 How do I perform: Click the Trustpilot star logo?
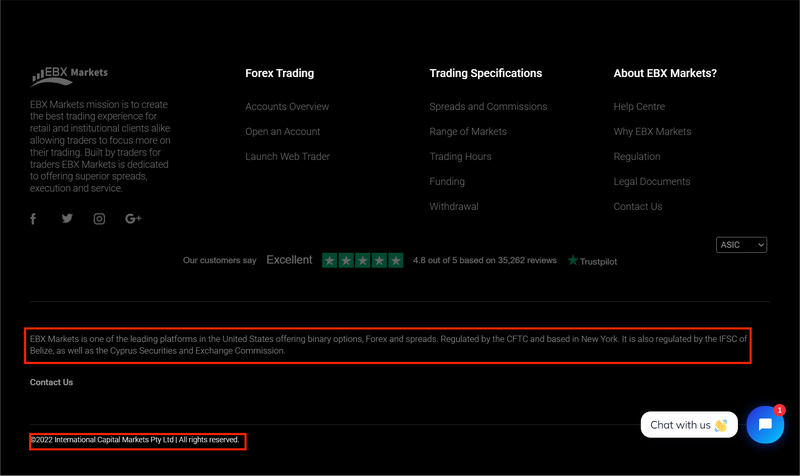tap(573, 261)
